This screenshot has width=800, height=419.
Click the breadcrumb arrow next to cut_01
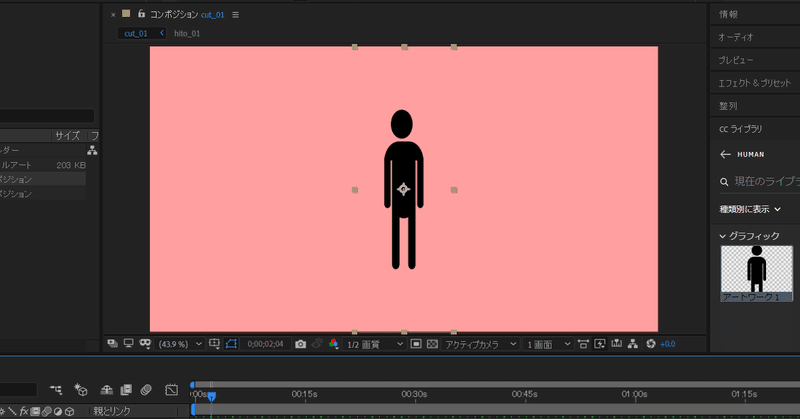[162, 33]
